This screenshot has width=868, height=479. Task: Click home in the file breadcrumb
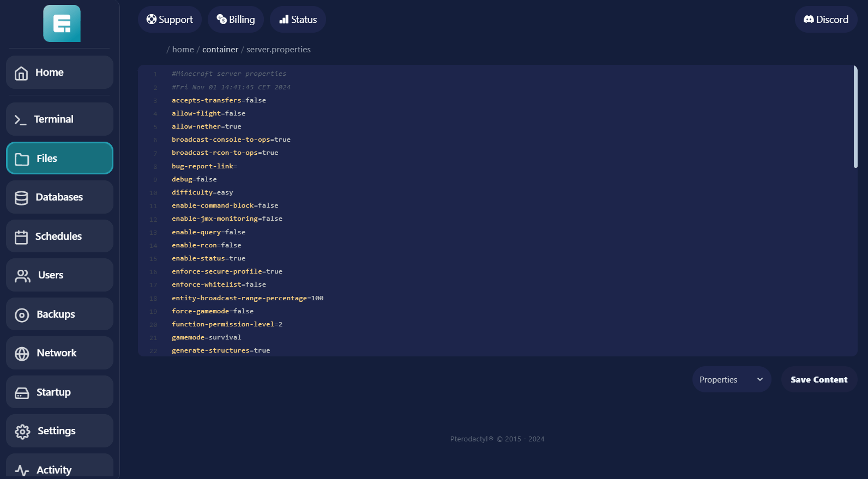(x=183, y=50)
